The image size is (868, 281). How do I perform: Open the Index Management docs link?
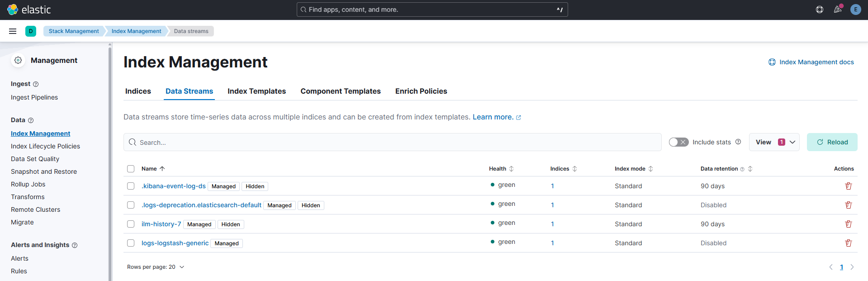(811, 62)
